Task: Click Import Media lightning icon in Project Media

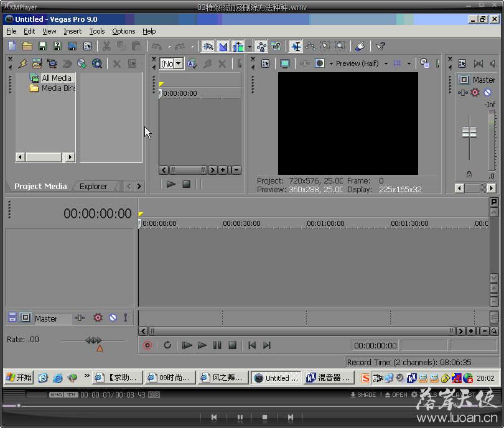Action: (x=22, y=63)
